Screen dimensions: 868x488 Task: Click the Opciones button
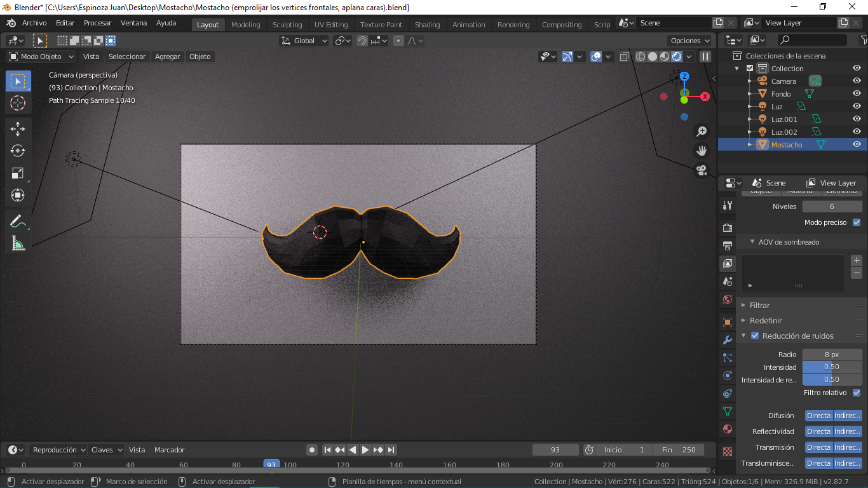pyautogui.click(x=690, y=41)
